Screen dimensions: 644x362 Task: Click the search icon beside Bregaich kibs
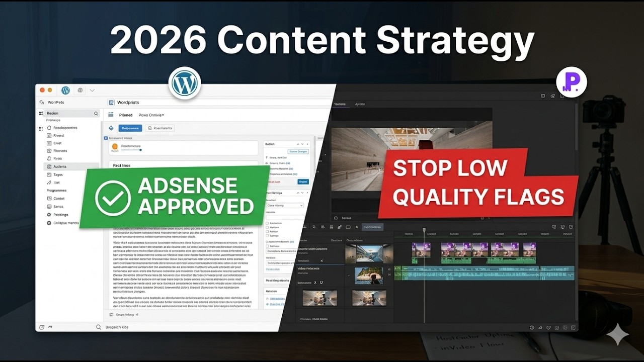click(99, 327)
